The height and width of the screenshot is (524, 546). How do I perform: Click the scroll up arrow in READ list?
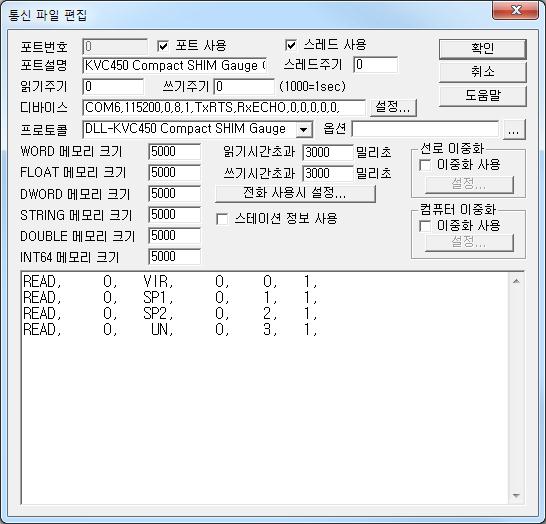click(516, 281)
